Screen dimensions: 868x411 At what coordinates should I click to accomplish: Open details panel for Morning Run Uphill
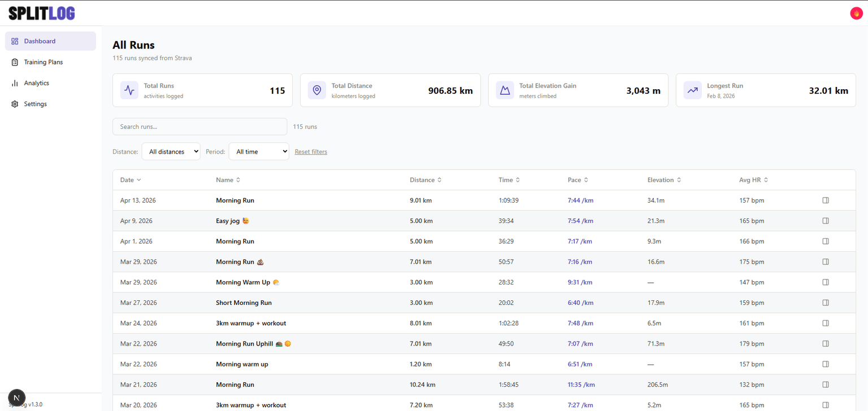tap(826, 343)
